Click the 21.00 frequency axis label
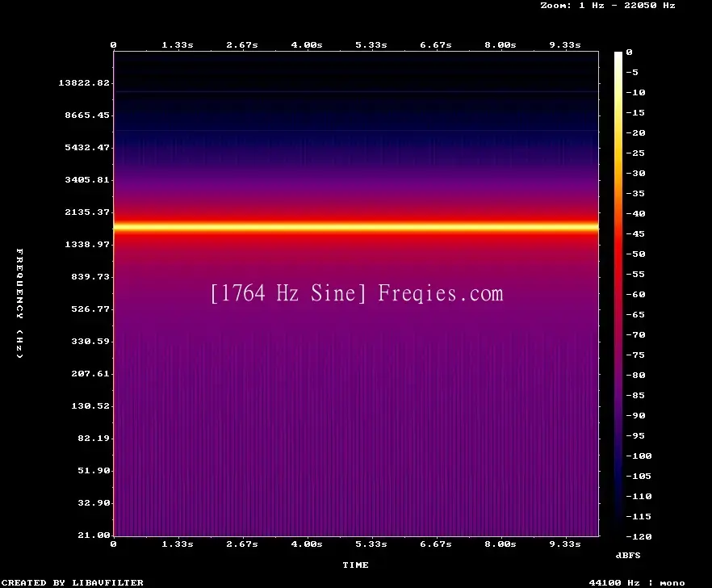The image size is (712, 588). tap(94, 535)
